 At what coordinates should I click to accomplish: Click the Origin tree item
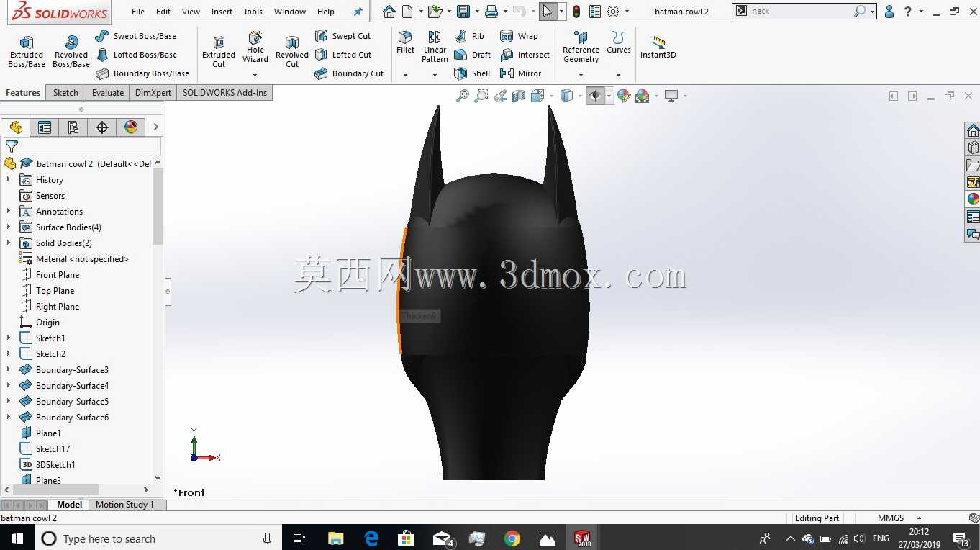point(40,323)
